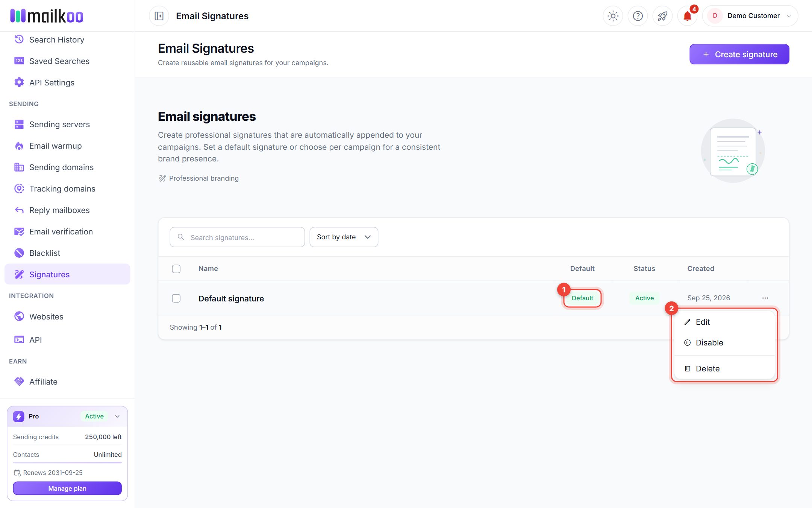
Task: Click the Contacts usage progress bar
Action: pos(67,462)
